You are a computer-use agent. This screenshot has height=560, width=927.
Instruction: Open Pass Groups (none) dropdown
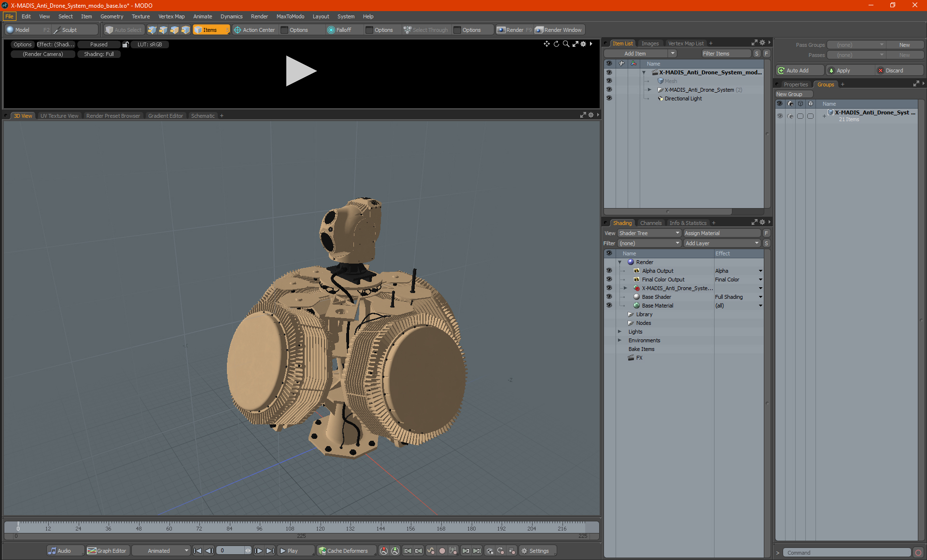pos(856,45)
